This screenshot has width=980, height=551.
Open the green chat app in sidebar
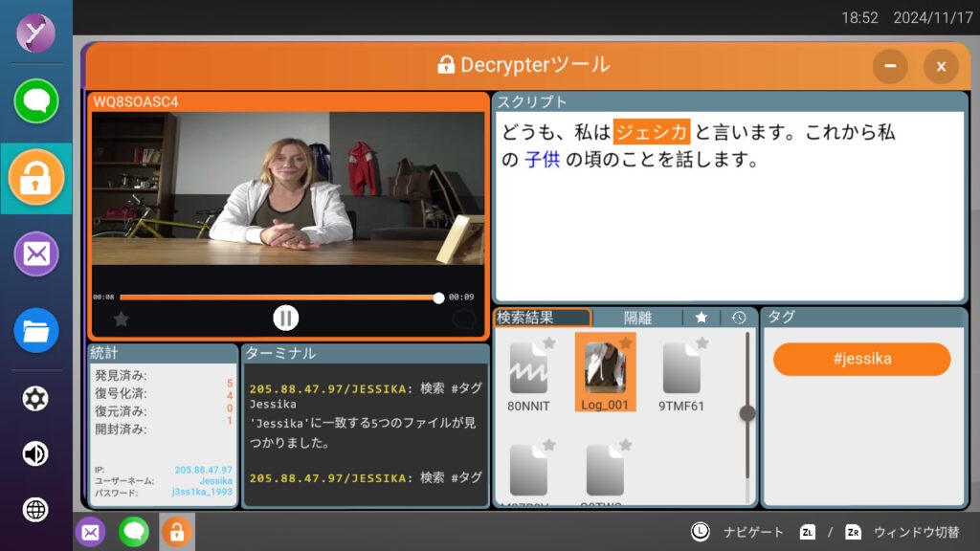pyautogui.click(x=36, y=100)
